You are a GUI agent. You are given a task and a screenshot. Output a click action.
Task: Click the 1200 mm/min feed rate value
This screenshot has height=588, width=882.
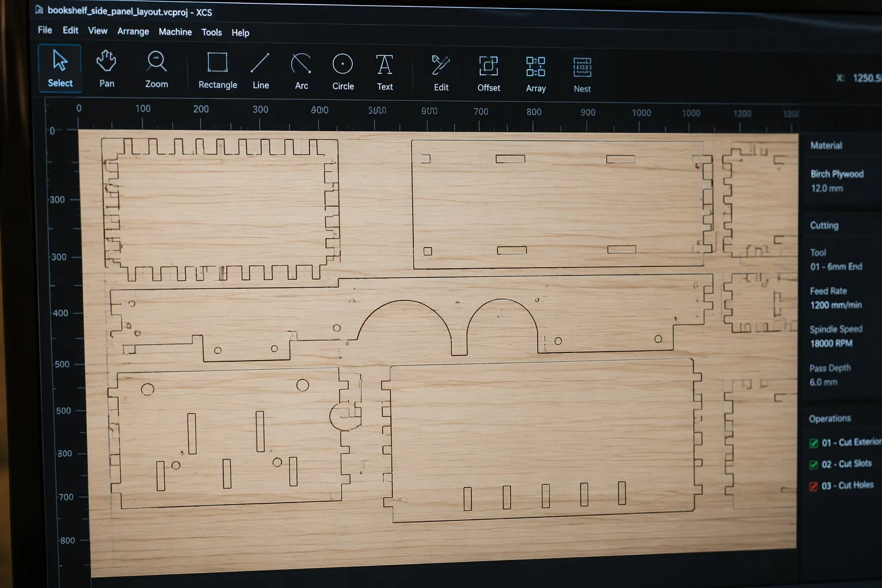tap(836, 305)
